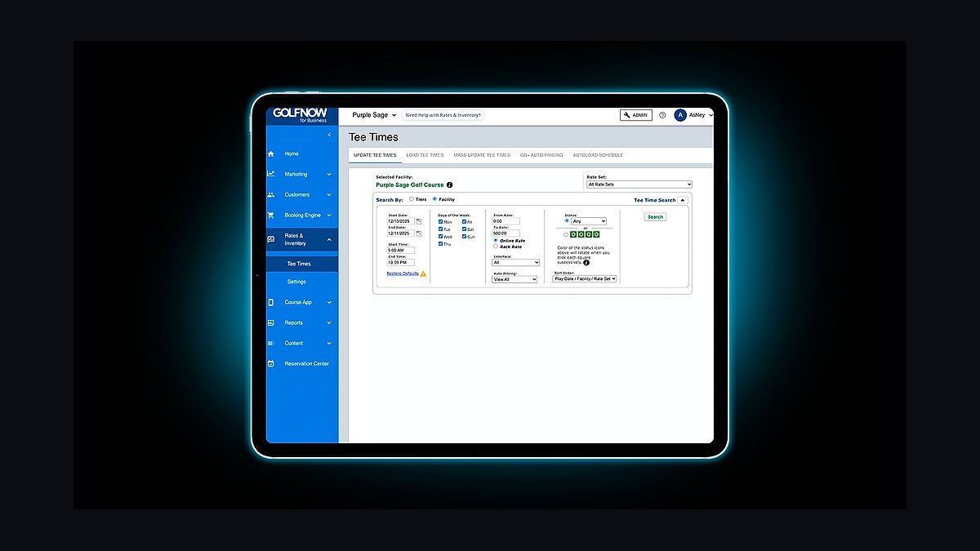This screenshot has width=980, height=551.
Task: Click the To Rate field
Action: (x=506, y=233)
